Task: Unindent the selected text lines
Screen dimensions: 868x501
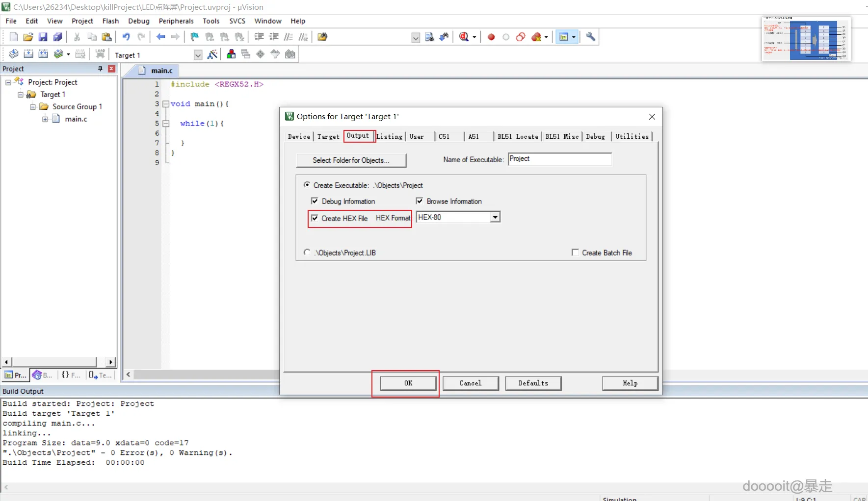Action: (274, 37)
